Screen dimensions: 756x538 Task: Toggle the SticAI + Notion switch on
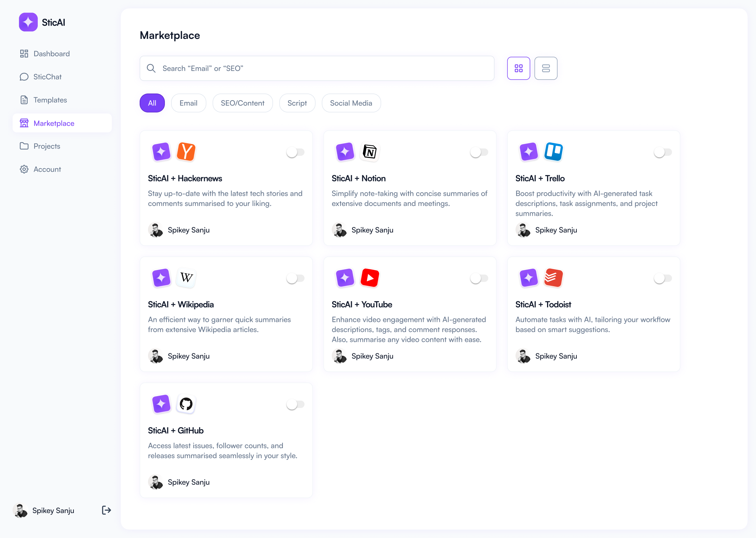click(479, 152)
